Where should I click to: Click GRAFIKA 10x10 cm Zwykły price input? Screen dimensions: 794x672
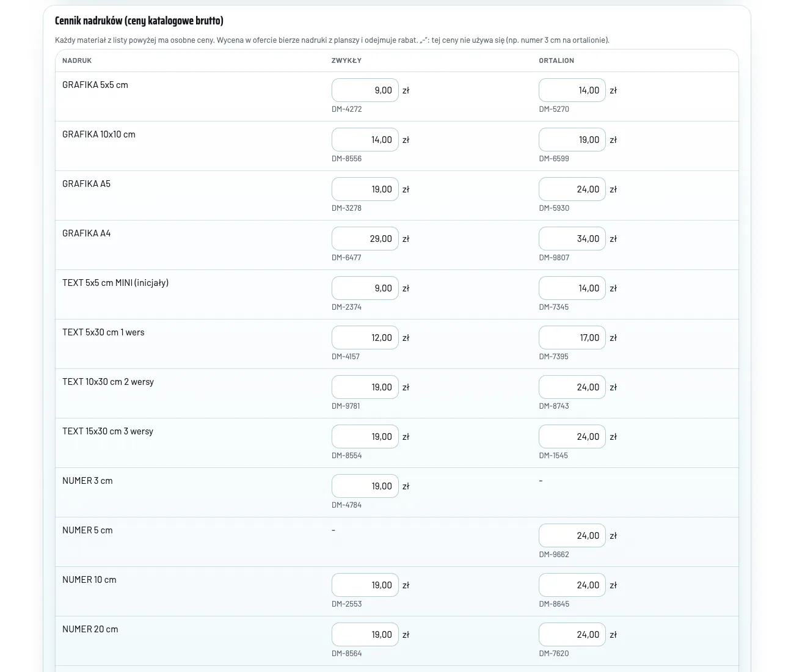click(x=365, y=140)
